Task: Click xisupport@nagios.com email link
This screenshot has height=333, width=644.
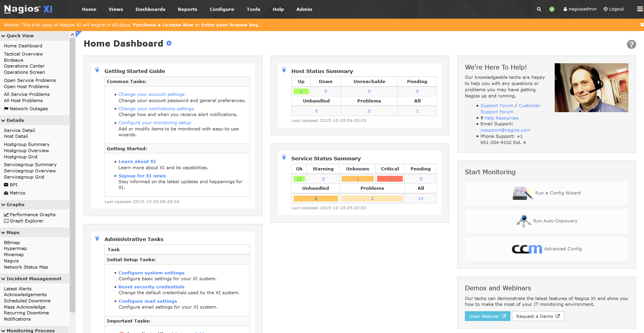Action: pos(505,130)
